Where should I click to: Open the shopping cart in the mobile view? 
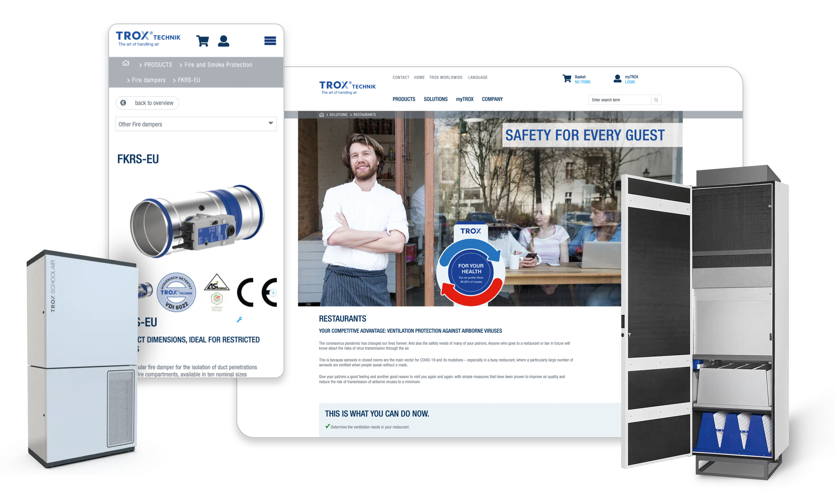(x=202, y=41)
